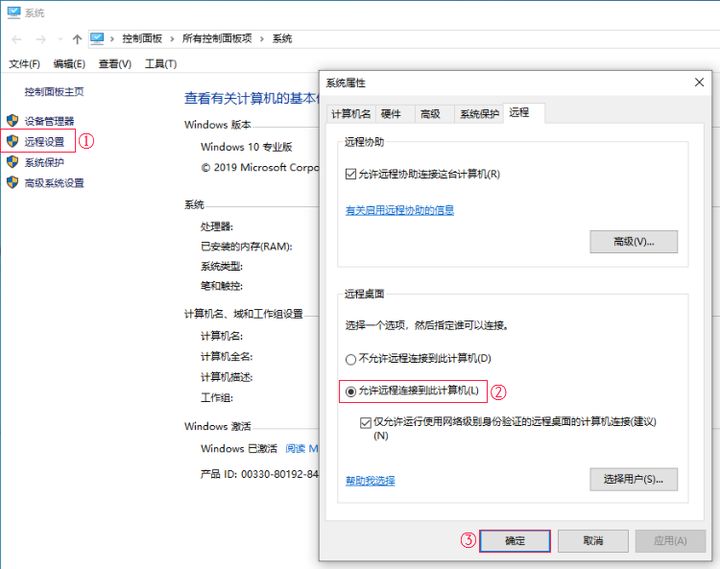Toggle the Network Level Authentication (网络级别身份验证) checkbox
Screen dimensions: 720x569
coord(366,422)
